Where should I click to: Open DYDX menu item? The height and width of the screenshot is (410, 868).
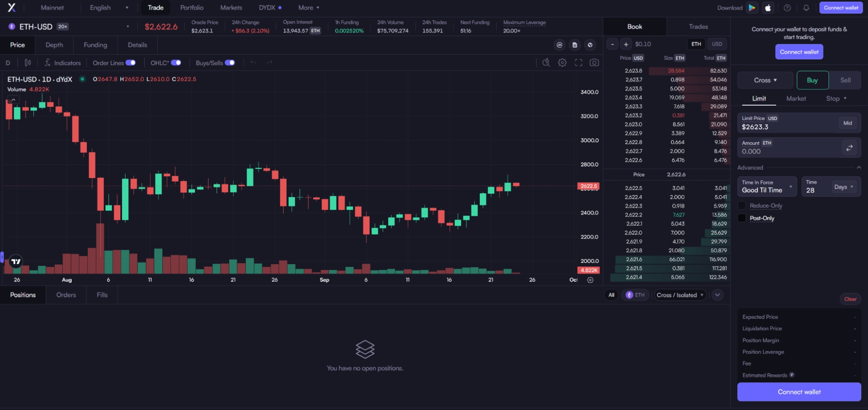click(270, 8)
